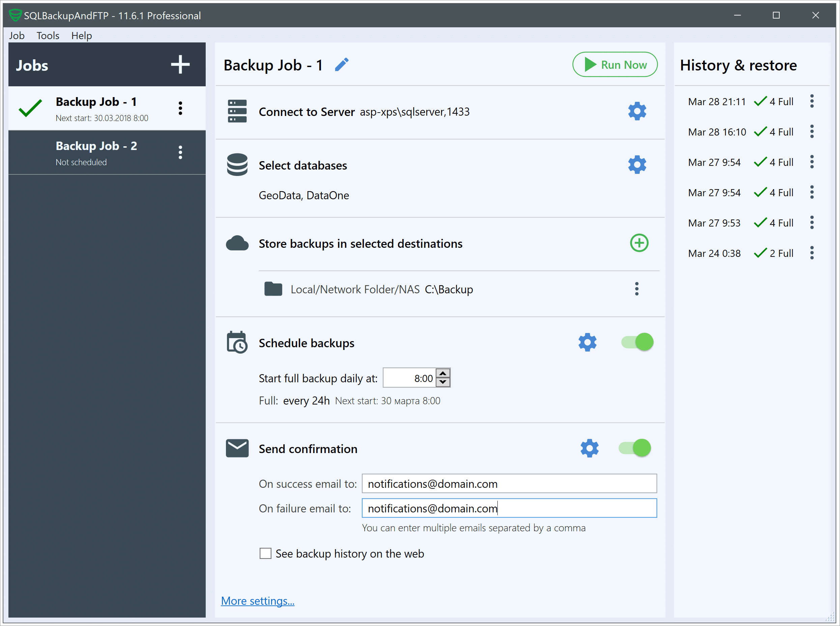Open the Help menu
The height and width of the screenshot is (626, 840).
82,36
